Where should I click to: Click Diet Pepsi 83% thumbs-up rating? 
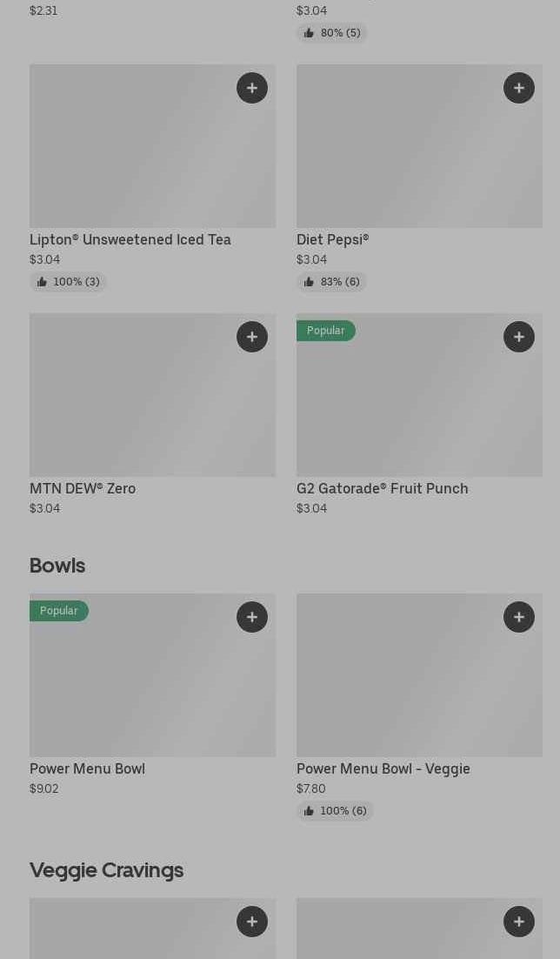click(331, 282)
